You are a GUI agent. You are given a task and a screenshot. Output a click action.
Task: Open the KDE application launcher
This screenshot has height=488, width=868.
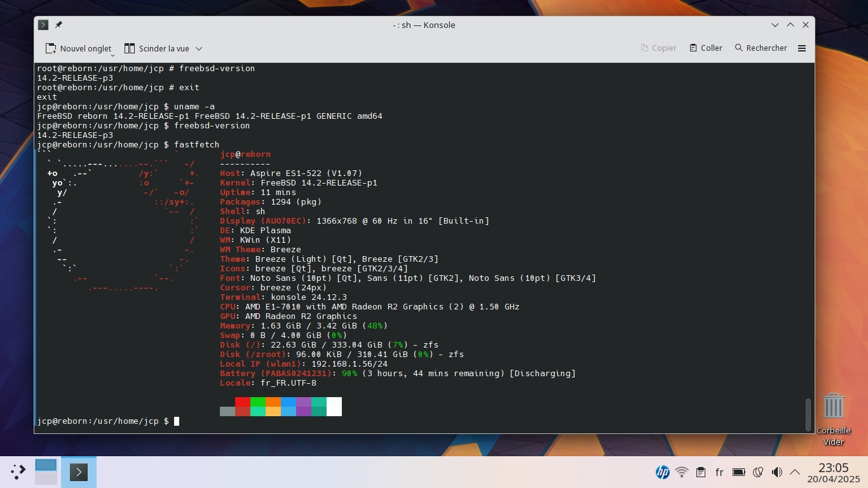(x=18, y=471)
